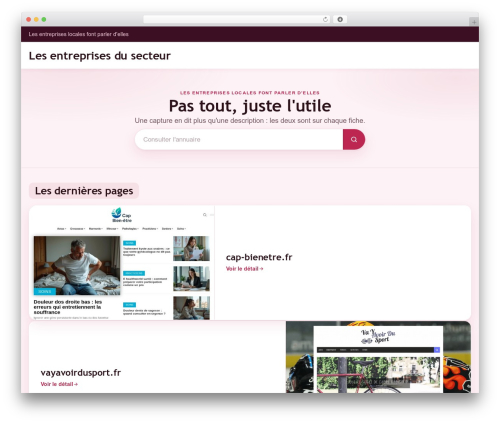
Task: Click the browser reload icon
Action: pyautogui.click(x=325, y=19)
